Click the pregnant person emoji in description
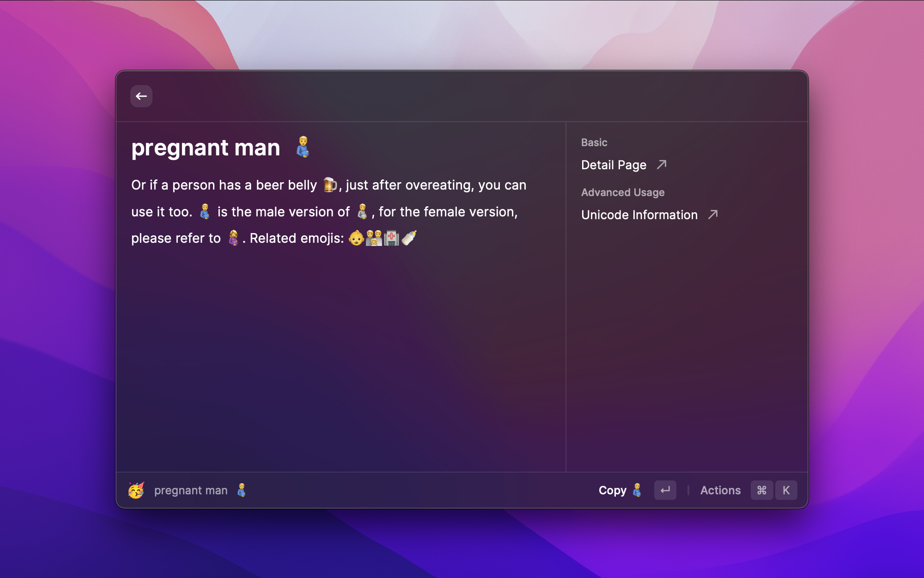 363,212
